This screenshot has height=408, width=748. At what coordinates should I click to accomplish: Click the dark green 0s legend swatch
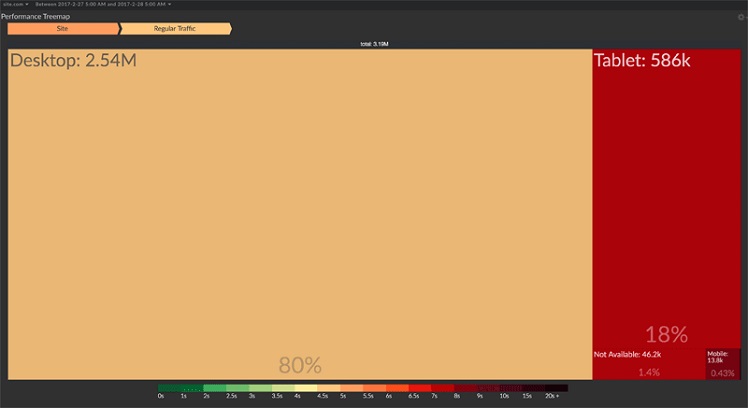click(x=169, y=388)
